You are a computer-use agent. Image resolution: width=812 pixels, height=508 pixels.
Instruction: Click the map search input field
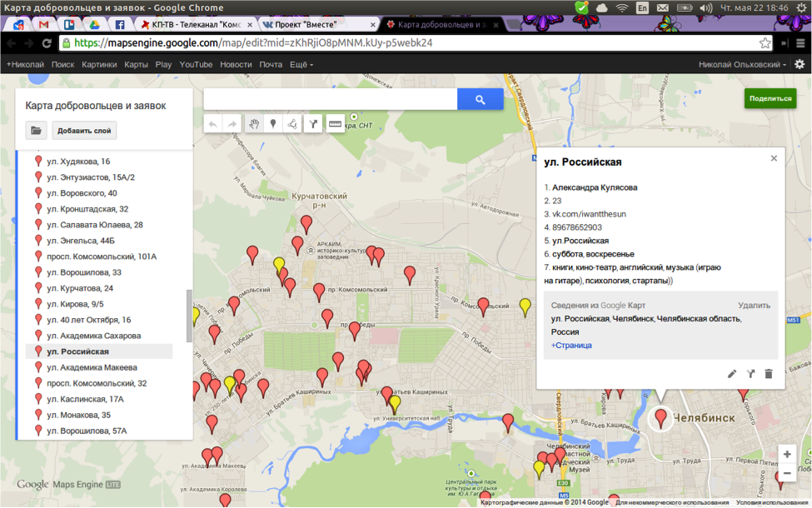point(331,99)
